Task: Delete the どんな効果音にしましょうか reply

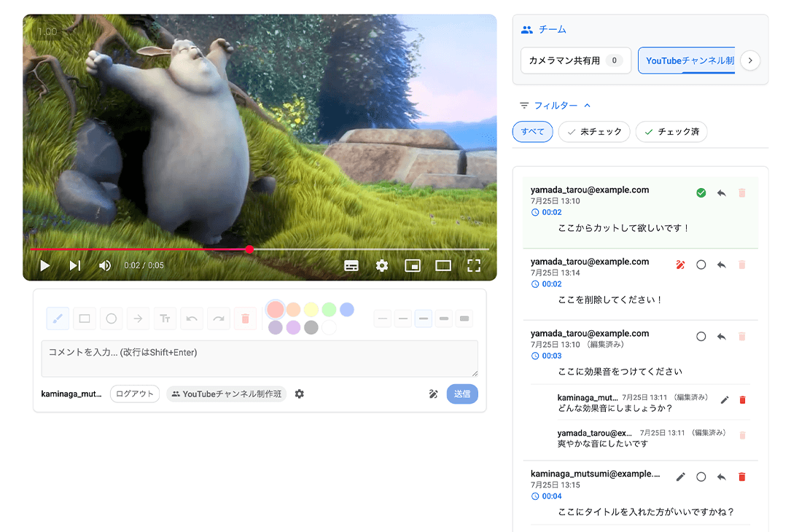Action: coord(742,400)
